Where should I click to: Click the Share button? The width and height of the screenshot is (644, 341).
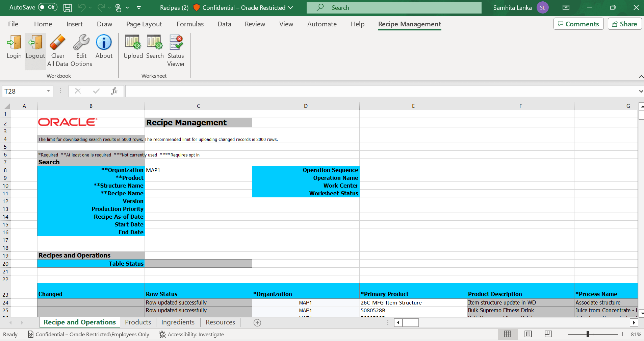pyautogui.click(x=624, y=24)
